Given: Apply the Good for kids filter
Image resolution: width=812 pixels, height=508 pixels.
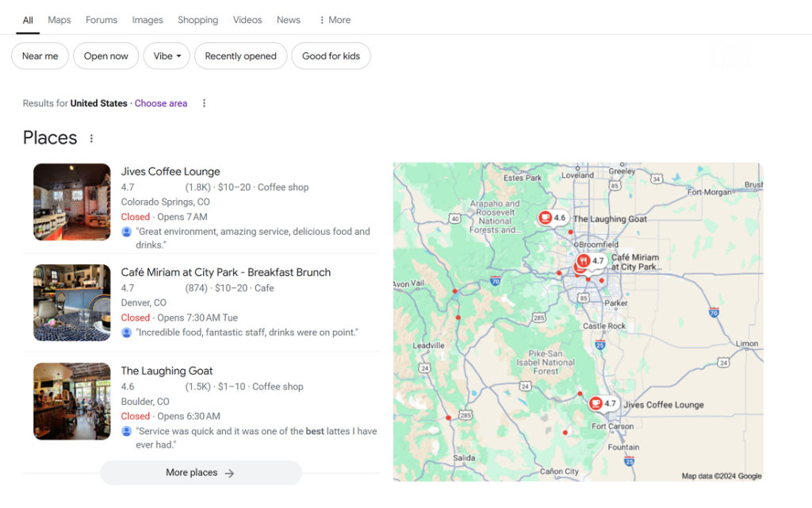Looking at the screenshot, I should point(331,56).
